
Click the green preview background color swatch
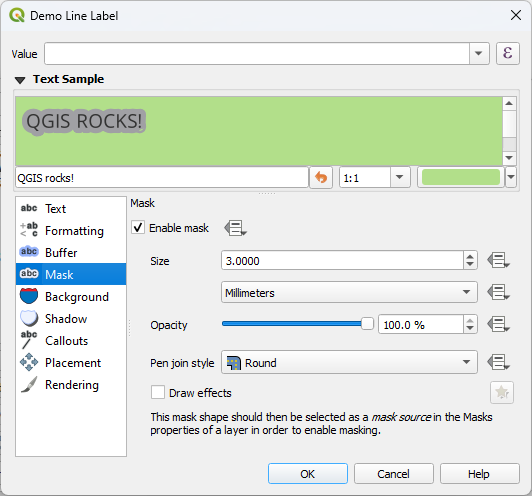point(460,177)
